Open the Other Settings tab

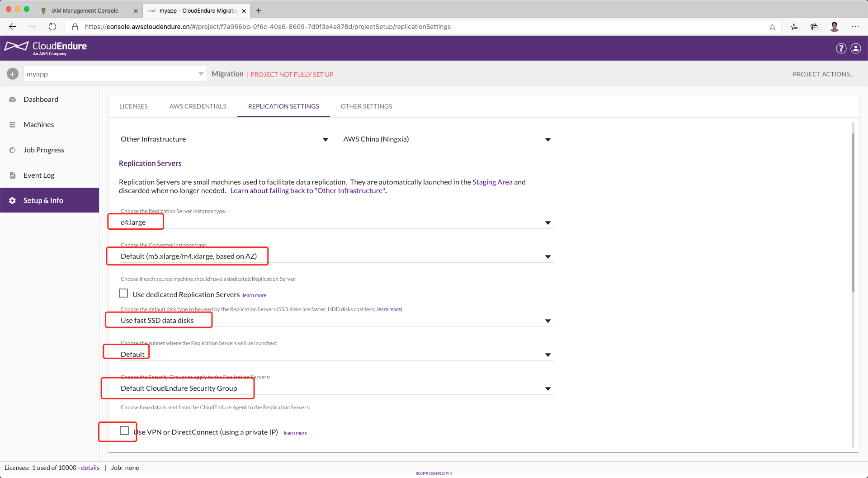click(366, 106)
